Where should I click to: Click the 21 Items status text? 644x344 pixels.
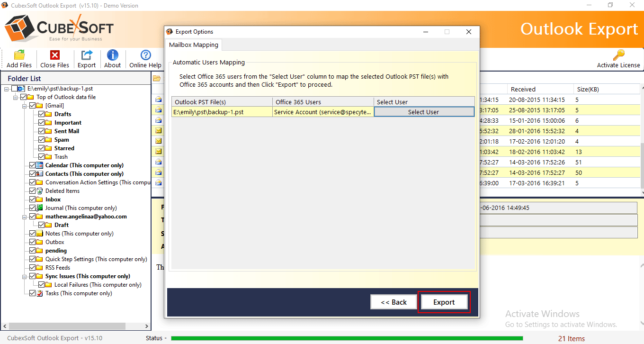tap(572, 338)
